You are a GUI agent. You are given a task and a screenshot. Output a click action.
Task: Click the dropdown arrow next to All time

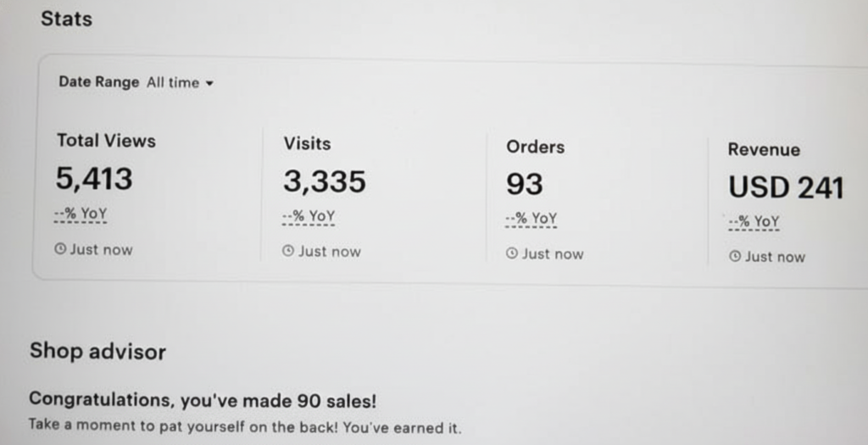209,83
